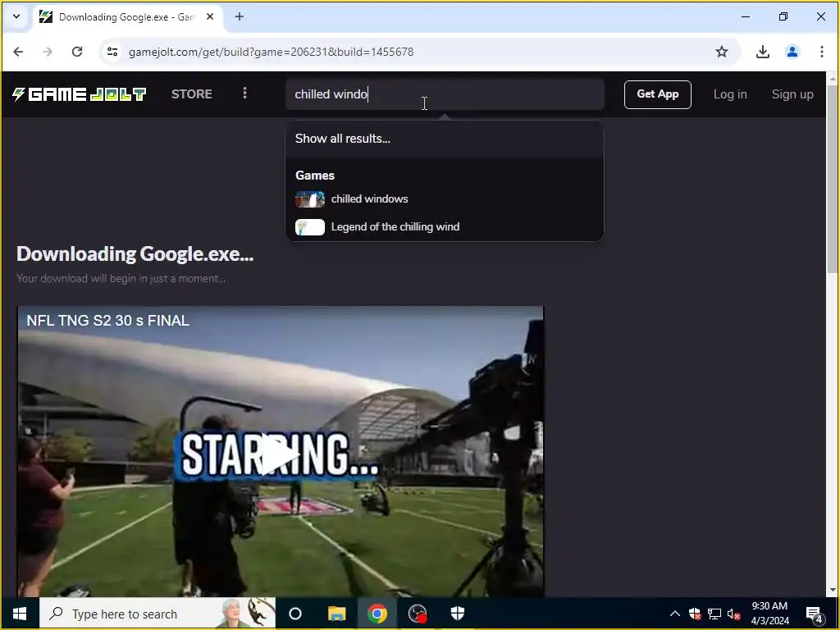Bookmark this page with the star icon
This screenshot has height=630, width=840.
click(x=722, y=52)
